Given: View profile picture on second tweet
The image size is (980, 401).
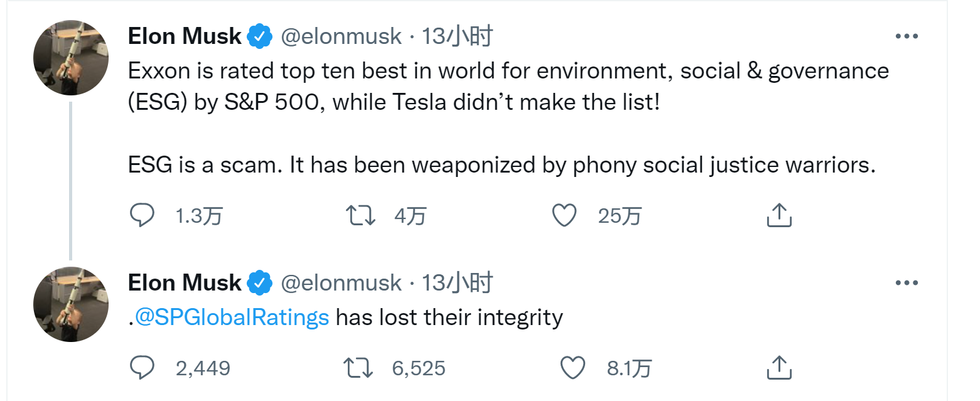Looking at the screenshot, I should 71,304.
